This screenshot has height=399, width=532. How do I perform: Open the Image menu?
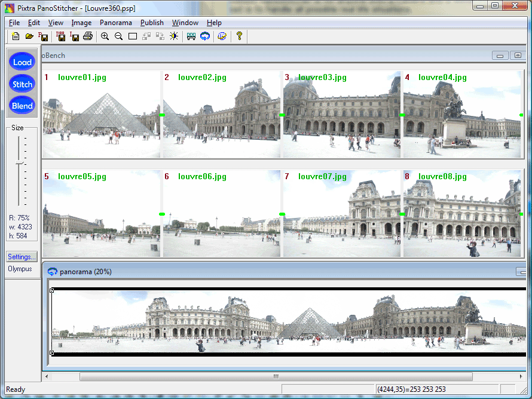81,23
